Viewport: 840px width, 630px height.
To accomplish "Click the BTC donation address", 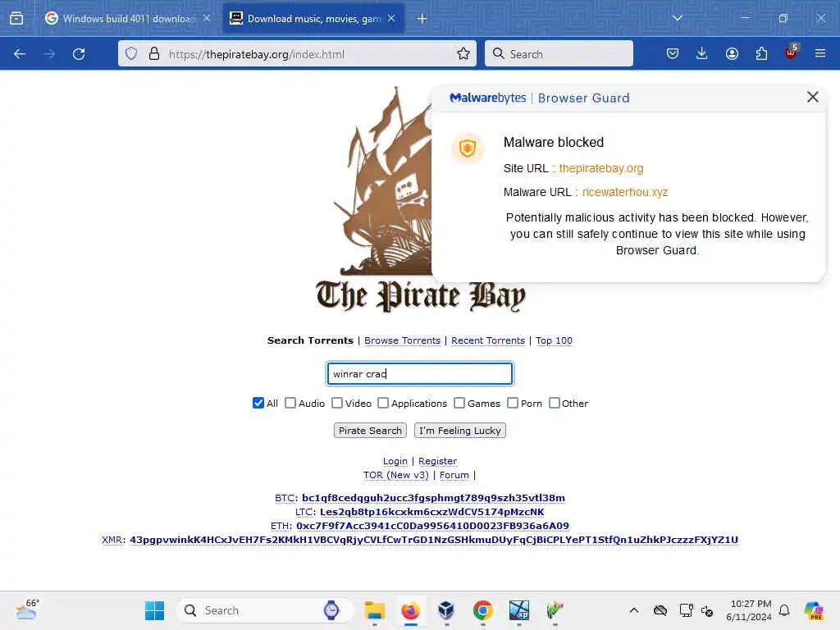I will point(433,498).
